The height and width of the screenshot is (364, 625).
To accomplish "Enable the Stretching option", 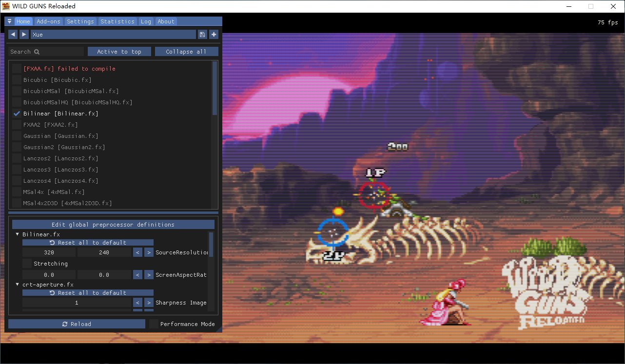I will [x=27, y=264].
